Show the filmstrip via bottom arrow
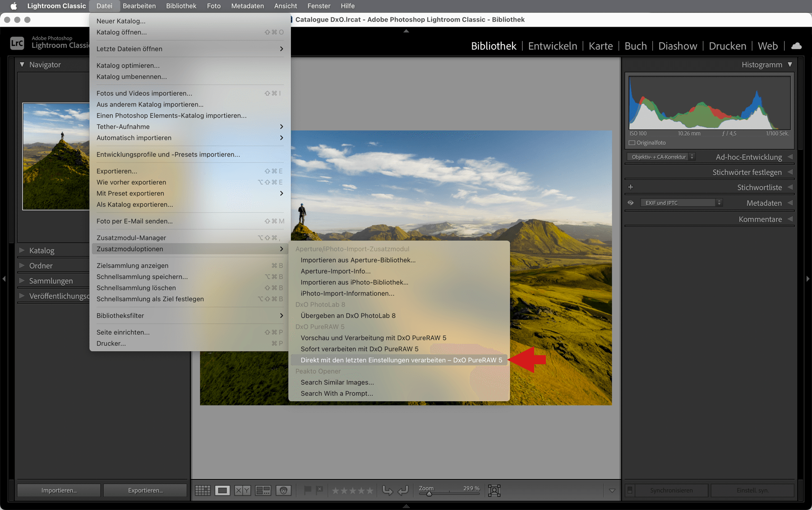This screenshot has height=510, width=812. [x=406, y=506]
